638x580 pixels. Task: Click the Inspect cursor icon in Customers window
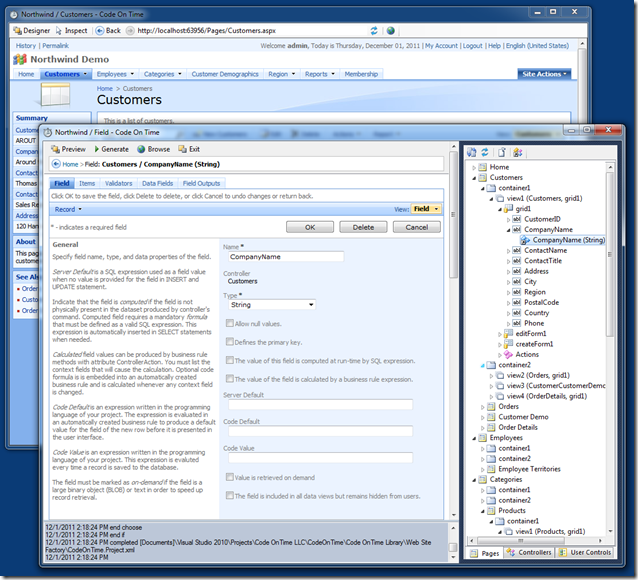(x=59, y=31)
